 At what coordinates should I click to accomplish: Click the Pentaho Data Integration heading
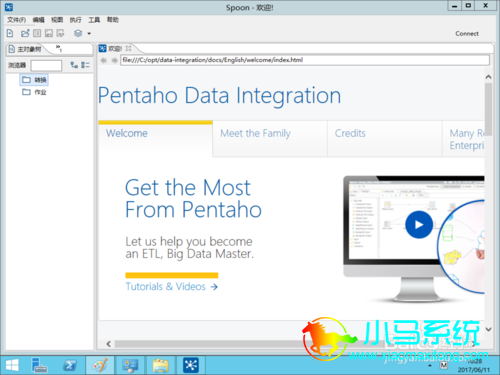(x=220, y=96)
